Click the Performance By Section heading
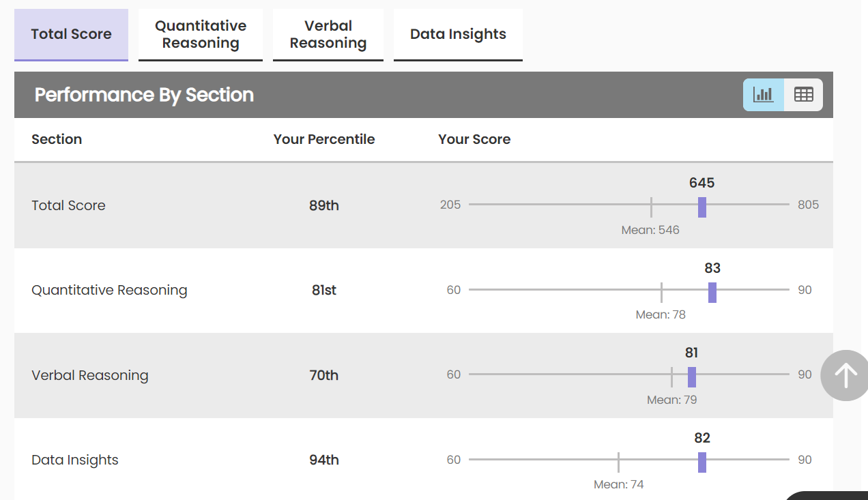Image resolution: width=868 pixels, height=500 pixels. 144,95
